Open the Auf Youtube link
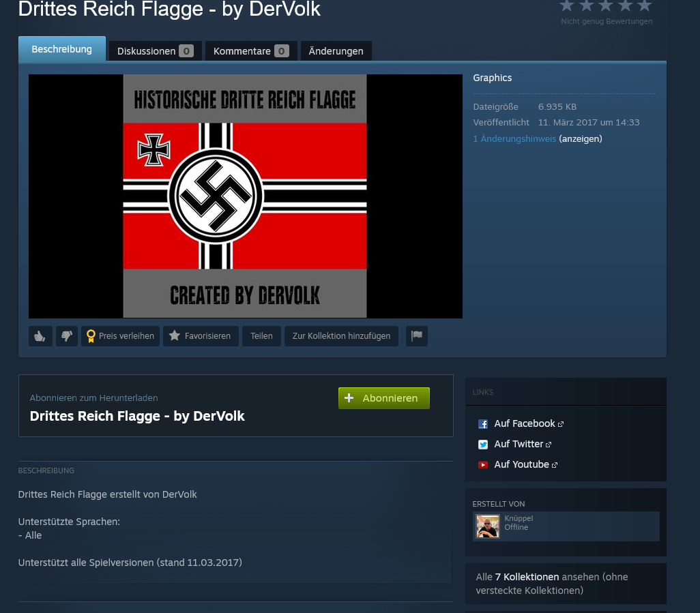 [521, 464]
